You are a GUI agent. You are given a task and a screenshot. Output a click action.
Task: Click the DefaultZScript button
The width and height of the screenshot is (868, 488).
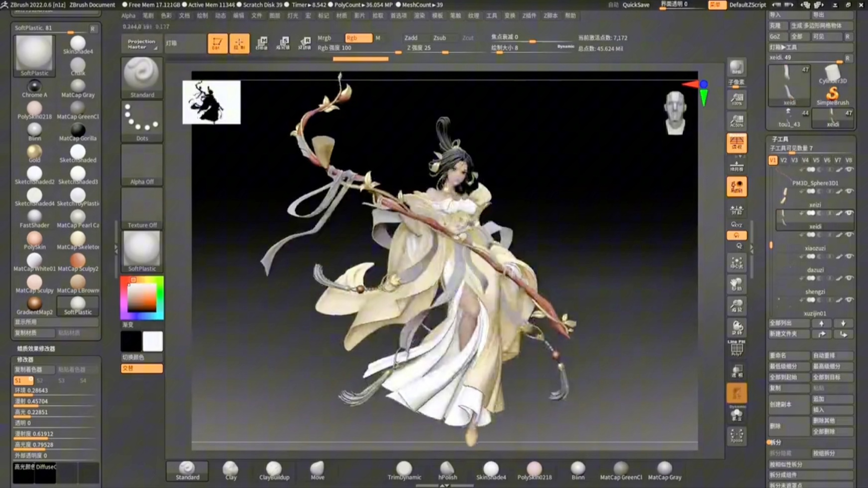747,5
